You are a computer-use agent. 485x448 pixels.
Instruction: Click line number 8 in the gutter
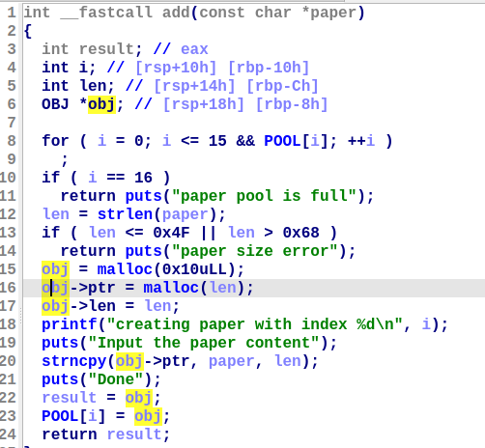coord(12,141)
